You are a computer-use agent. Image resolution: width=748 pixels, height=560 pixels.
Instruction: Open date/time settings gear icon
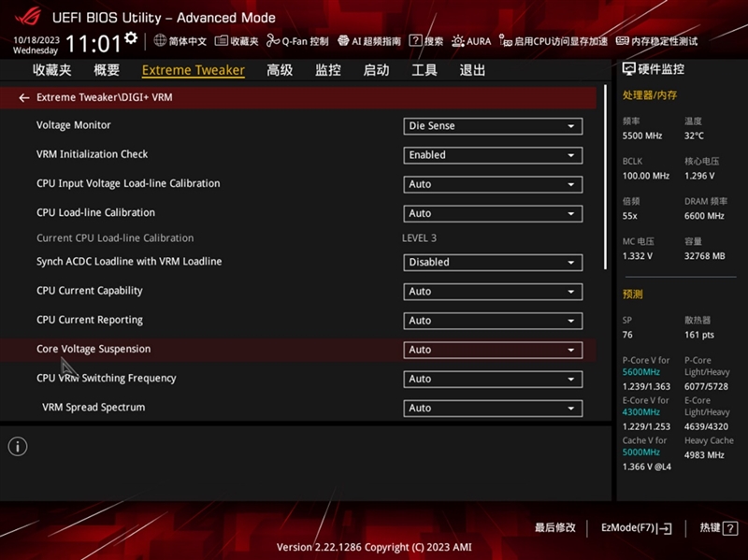pyautogui.click(x=131, y=38)
